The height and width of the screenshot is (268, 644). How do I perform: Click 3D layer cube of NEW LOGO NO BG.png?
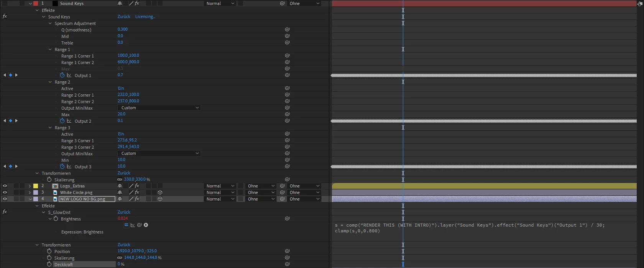(160, 199)
